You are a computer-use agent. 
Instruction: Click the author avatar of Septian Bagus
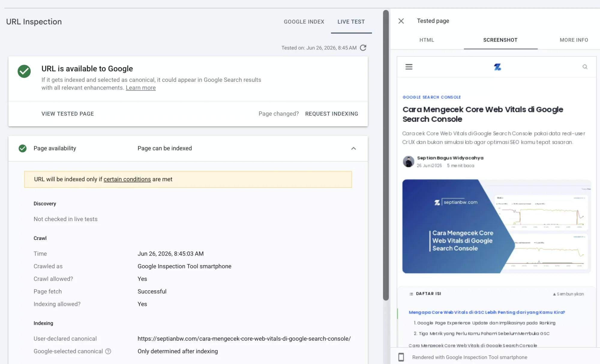click(x=408, y=161)
